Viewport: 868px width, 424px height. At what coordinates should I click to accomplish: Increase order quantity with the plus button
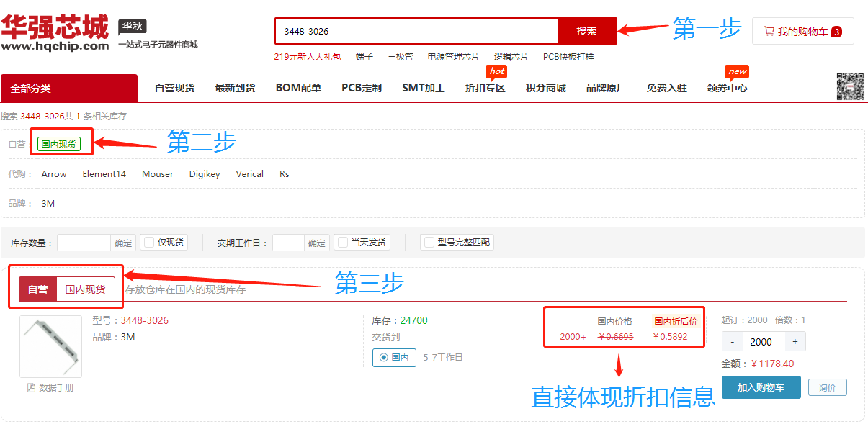point(795,341)
